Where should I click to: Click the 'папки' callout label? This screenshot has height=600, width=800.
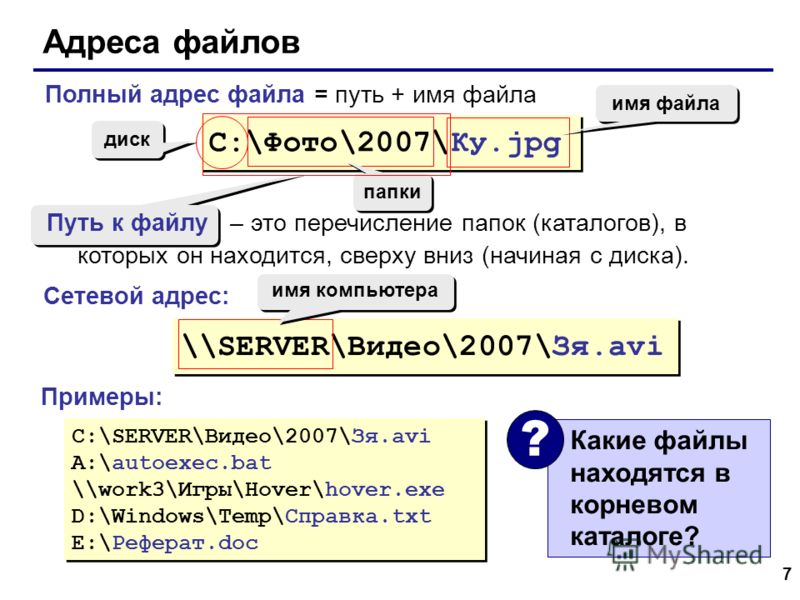[392, 193]
